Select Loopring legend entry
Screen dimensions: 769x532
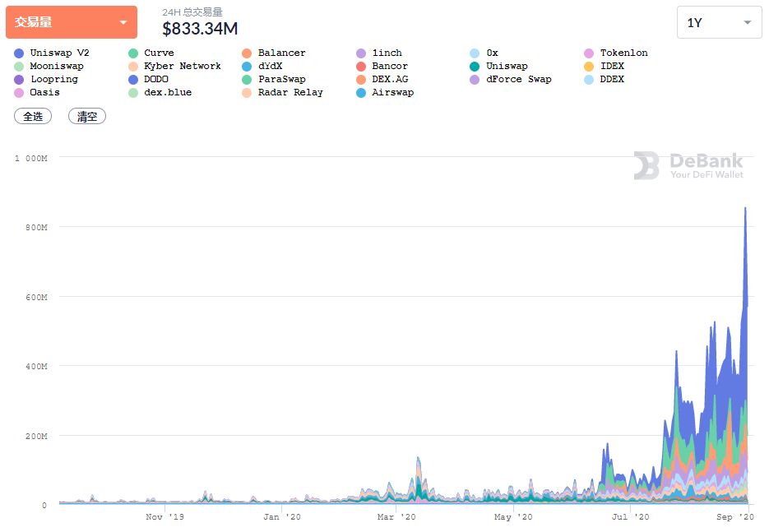(x=46, y=80)
